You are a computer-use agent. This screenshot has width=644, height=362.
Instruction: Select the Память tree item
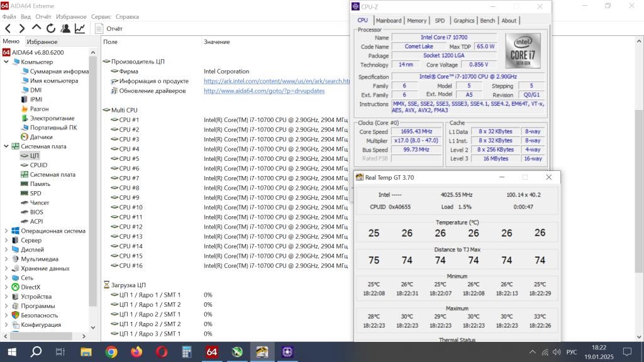pyautogui.click(x=35, y=184)
